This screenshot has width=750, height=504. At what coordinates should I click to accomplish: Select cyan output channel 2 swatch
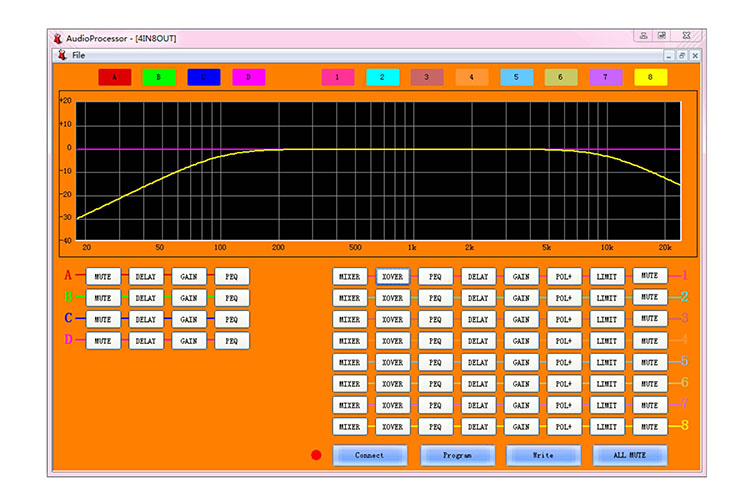382,77
